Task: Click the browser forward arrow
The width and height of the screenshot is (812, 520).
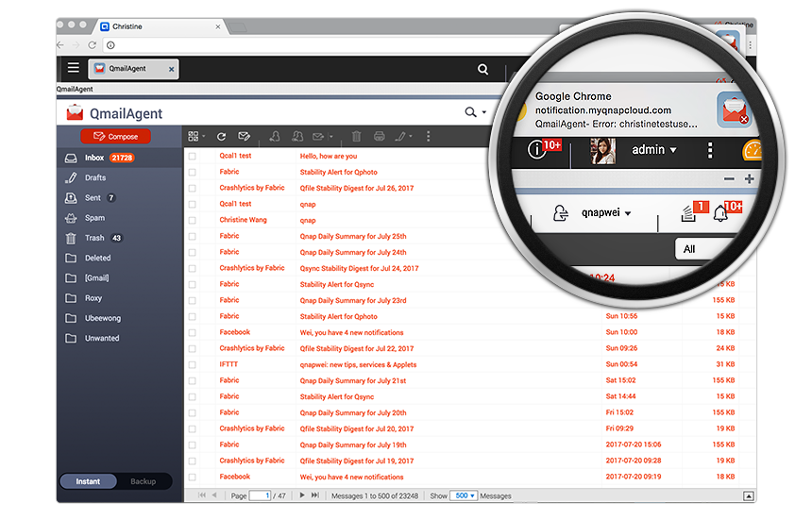Action: [x=76, y=45]
